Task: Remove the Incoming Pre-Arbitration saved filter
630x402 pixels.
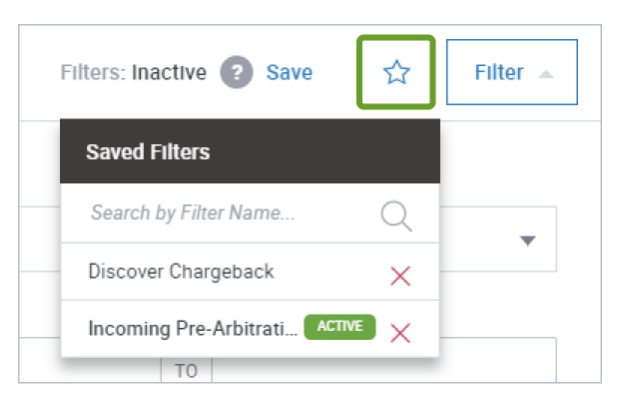Action: click(x=400, y=332)
